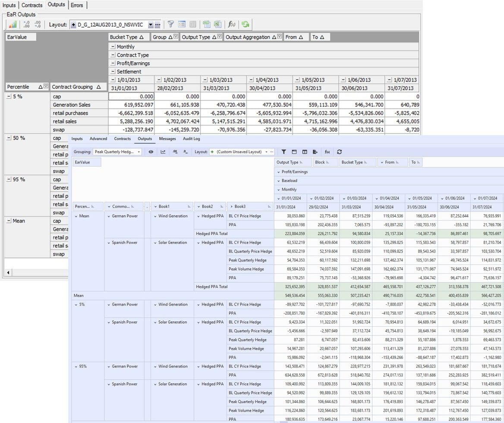Collapse the Mean percentile group in front window

click(76, 216)
